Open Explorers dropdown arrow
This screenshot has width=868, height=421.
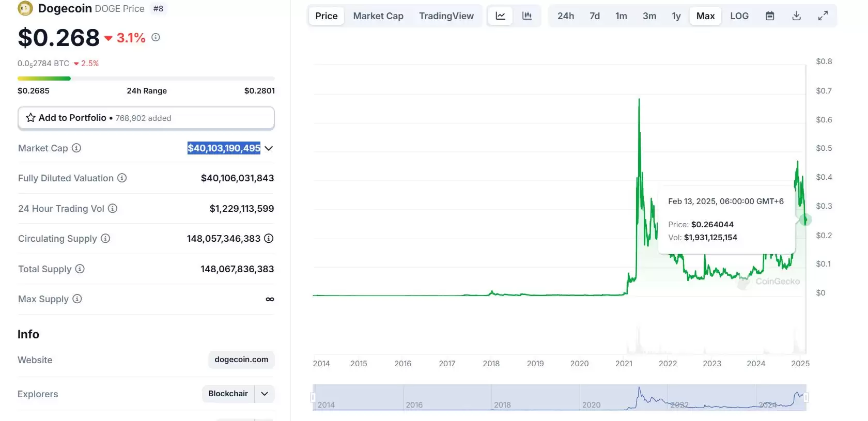point(265,394)
